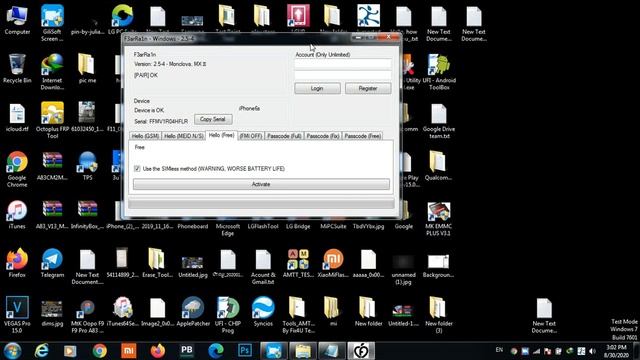The image size is (640, 360).
Task: Select the Account & Gmail.txt file
Action: pos(263,267)
